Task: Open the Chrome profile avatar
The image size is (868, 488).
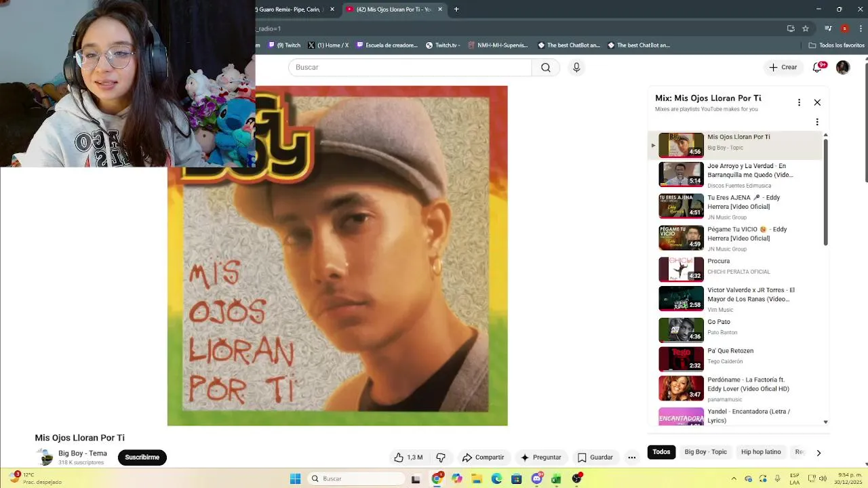Action: point(844,28)
